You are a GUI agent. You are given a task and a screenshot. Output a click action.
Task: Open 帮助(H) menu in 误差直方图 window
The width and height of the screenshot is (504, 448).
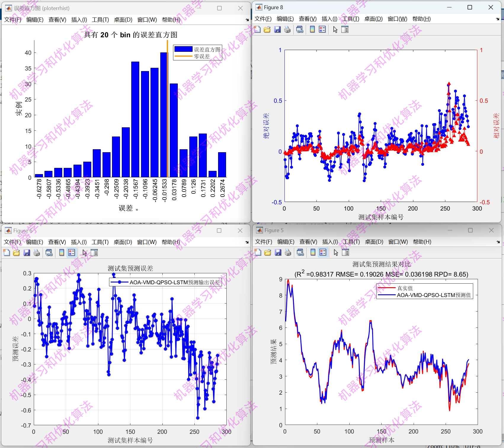[171, 20]
